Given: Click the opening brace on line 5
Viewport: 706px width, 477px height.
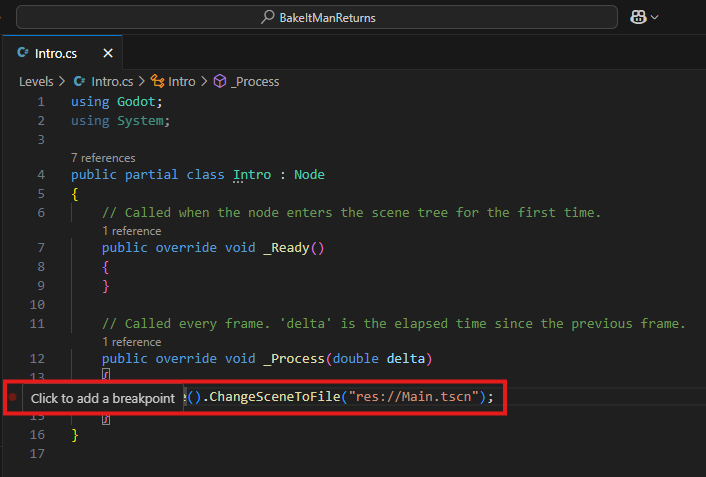Looking at the screenshot, I should (75, 195).
